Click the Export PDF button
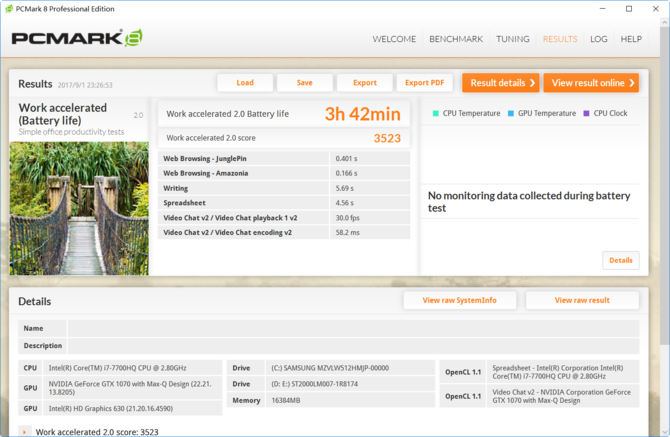 coord(425,83)
